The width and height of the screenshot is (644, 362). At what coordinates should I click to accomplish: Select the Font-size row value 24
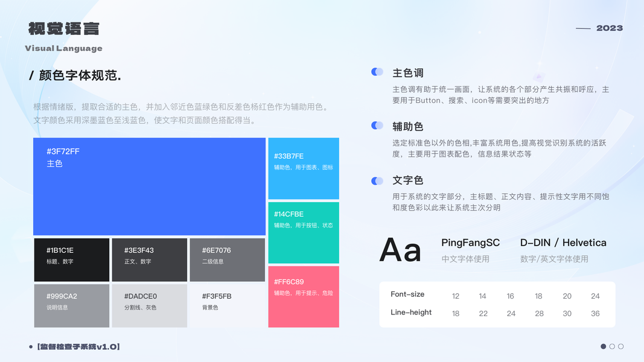coord(595,296)
